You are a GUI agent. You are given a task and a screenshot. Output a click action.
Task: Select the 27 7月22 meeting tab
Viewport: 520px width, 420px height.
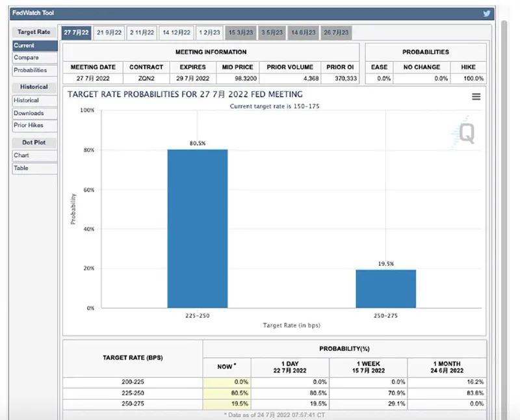tap(76, 33)
